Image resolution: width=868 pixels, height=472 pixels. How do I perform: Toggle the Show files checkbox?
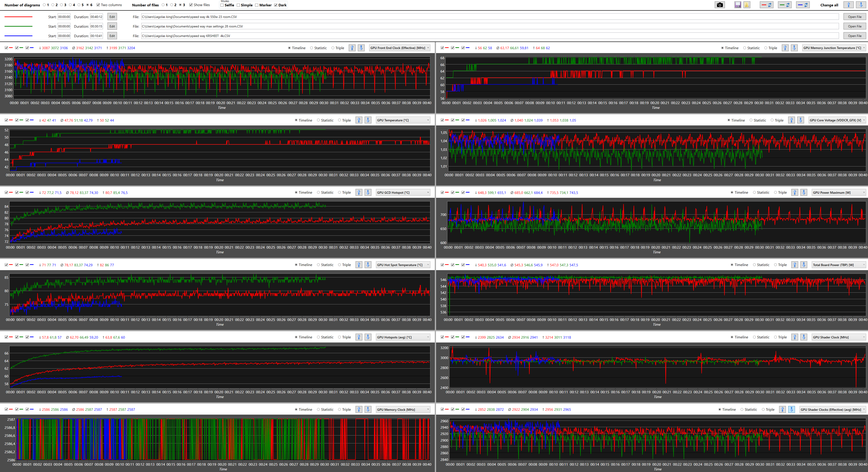(x=191, y=5)
